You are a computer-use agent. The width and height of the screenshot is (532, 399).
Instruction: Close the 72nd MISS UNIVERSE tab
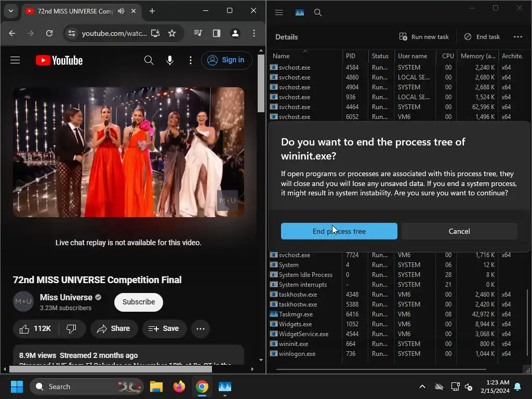pos(134,11)
